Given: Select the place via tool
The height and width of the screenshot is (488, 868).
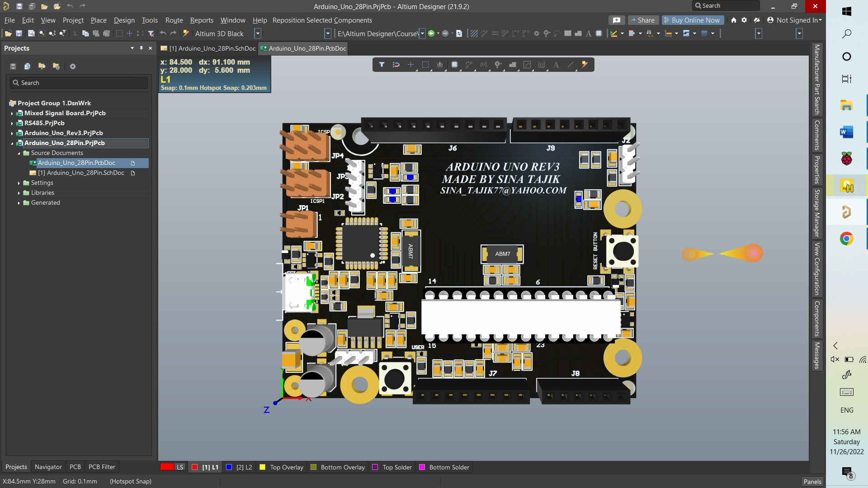Looking at the screenshot, I should coord(498,65).
